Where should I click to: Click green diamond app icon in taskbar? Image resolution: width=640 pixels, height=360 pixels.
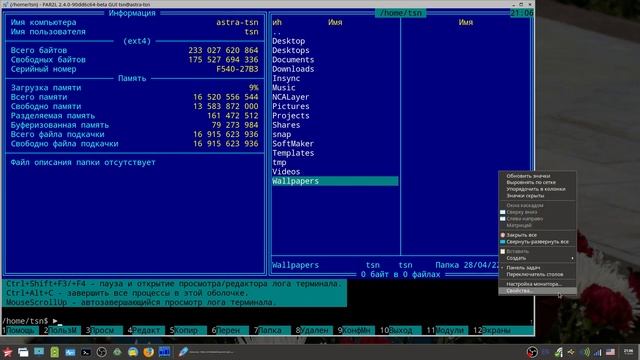tap(117, 352)
